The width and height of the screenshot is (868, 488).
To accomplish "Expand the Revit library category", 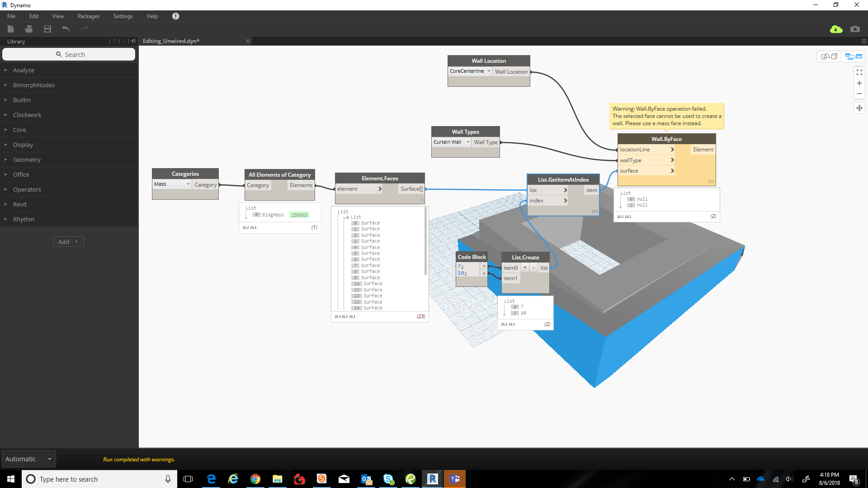I will 69,204.
